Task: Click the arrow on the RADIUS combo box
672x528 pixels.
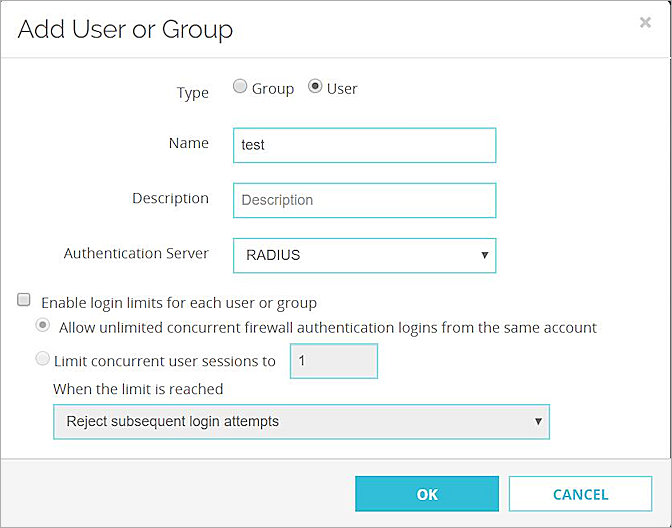Action: [x=484, y=255]
